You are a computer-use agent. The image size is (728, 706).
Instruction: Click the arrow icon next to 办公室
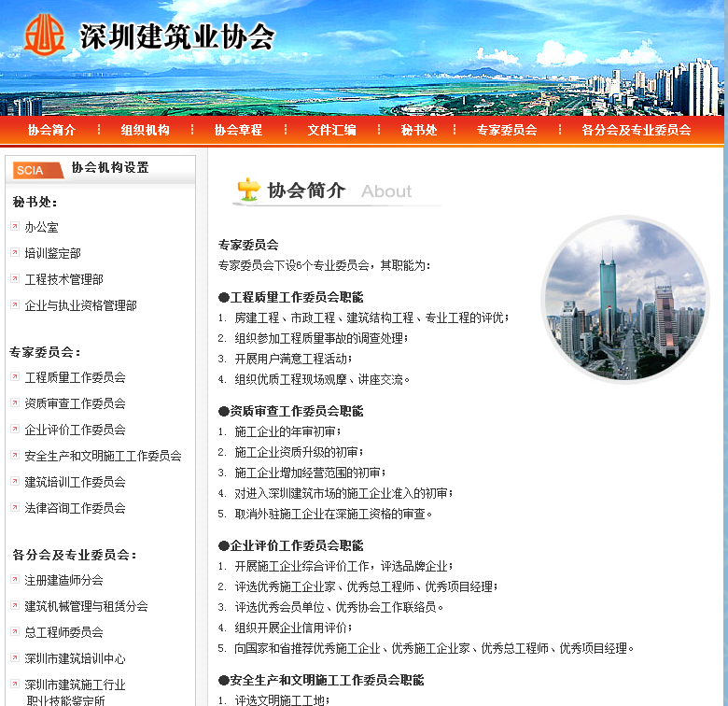pyautogui.click(x=15, y=226)
